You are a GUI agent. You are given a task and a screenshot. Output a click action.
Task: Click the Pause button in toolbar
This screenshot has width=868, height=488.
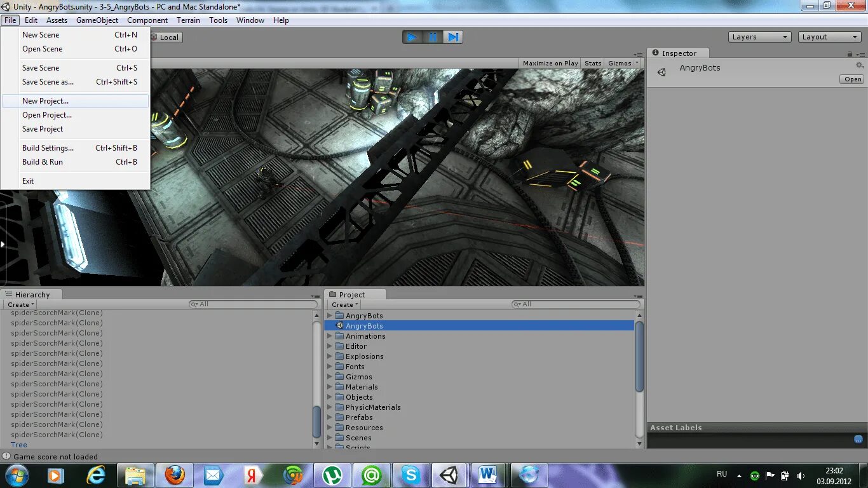tap(433, 37)
